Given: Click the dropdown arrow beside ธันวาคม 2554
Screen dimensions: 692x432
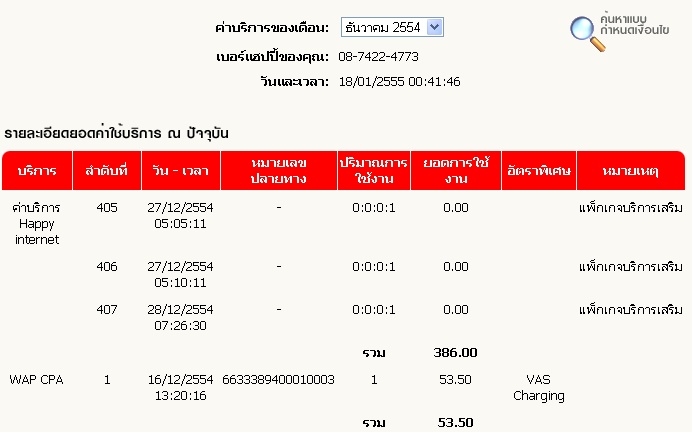Looking at the screenshot, I should click(435, 27).
